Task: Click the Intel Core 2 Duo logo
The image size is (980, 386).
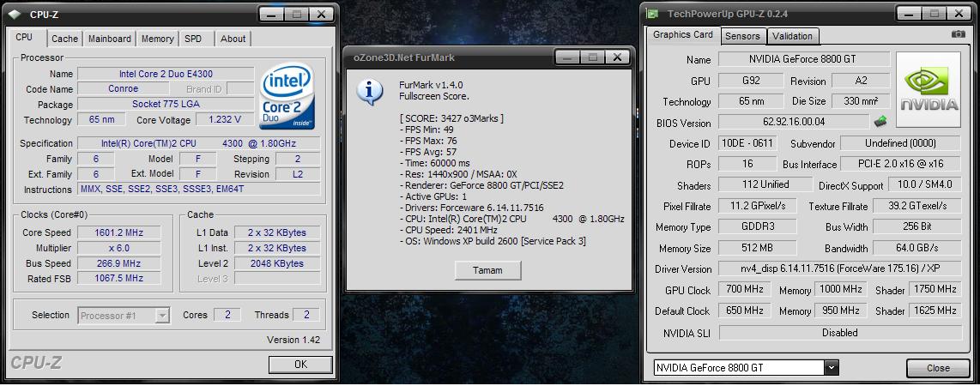Action: coord(287,95)
